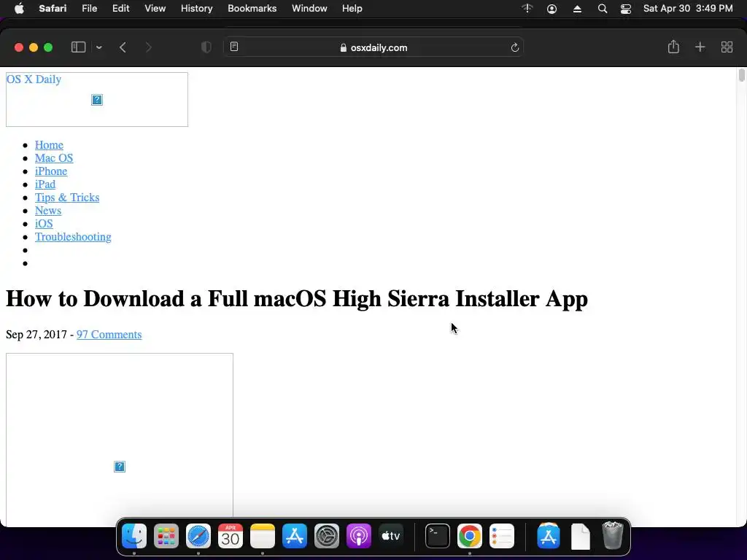Open the News link

pos(48,211)
